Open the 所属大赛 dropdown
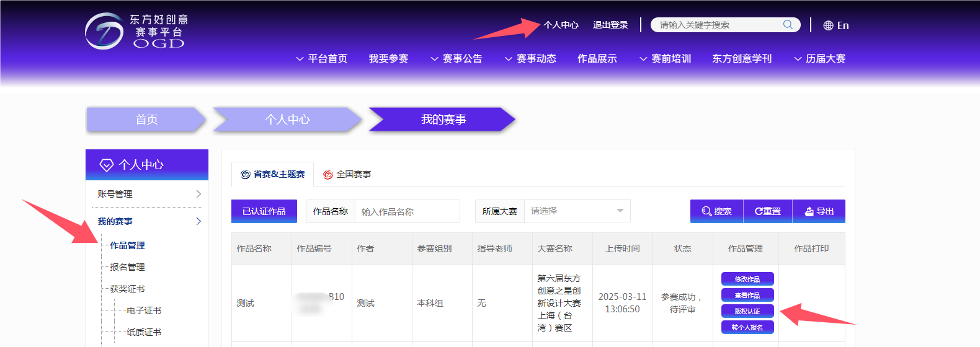Viewport: 980px width, 347px height. click(577, 211)
